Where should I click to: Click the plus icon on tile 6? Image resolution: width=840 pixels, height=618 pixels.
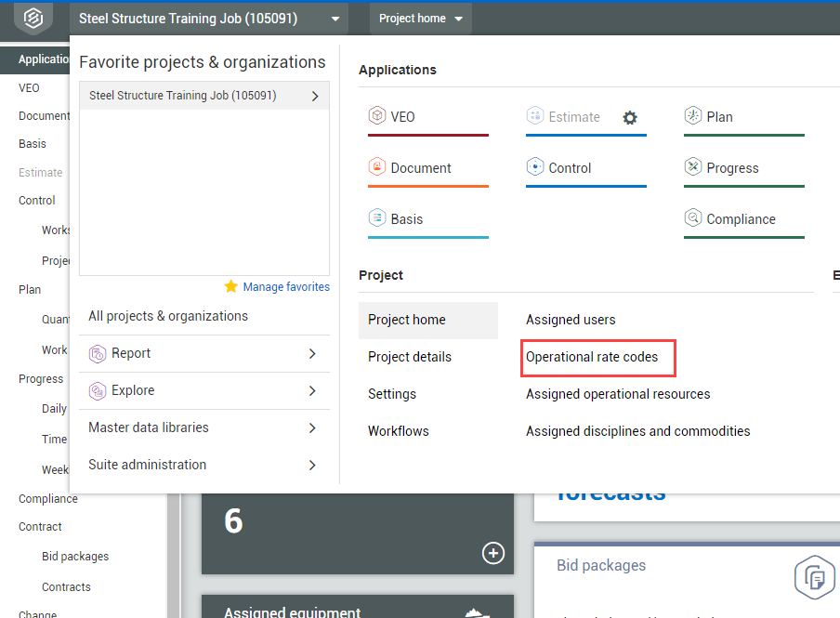click(492, 554)
